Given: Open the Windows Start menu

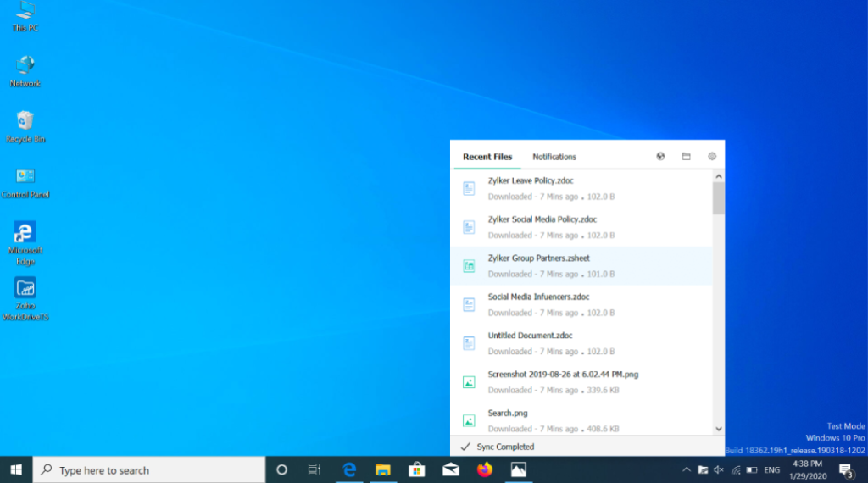Looking at the screenshot, I should (x=16, y=469).
